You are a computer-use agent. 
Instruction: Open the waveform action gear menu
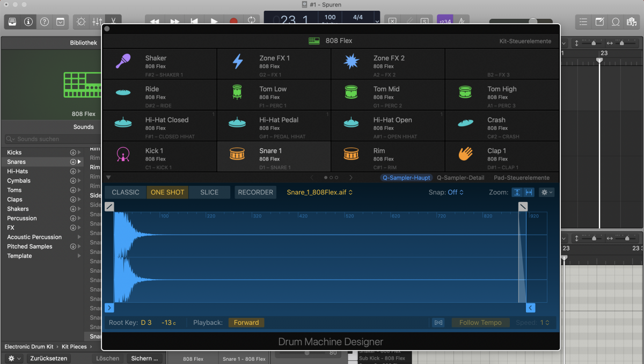546,192
